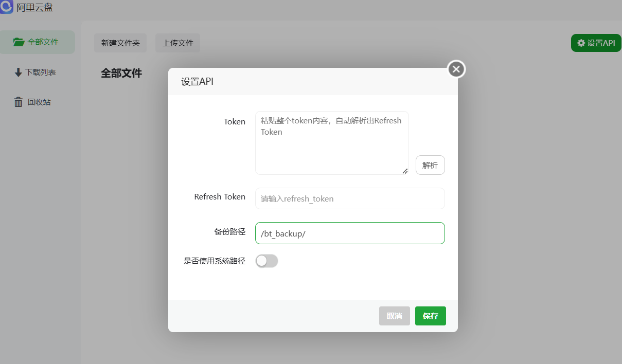622x364 pixels.
Task: Click the 是否使用系统路径 label
Action: pos(215,261)
